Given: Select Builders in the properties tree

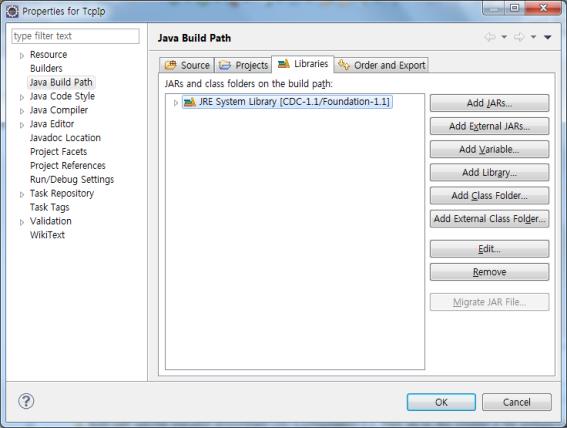Looking at the screenshot, I should pos(46,68).
